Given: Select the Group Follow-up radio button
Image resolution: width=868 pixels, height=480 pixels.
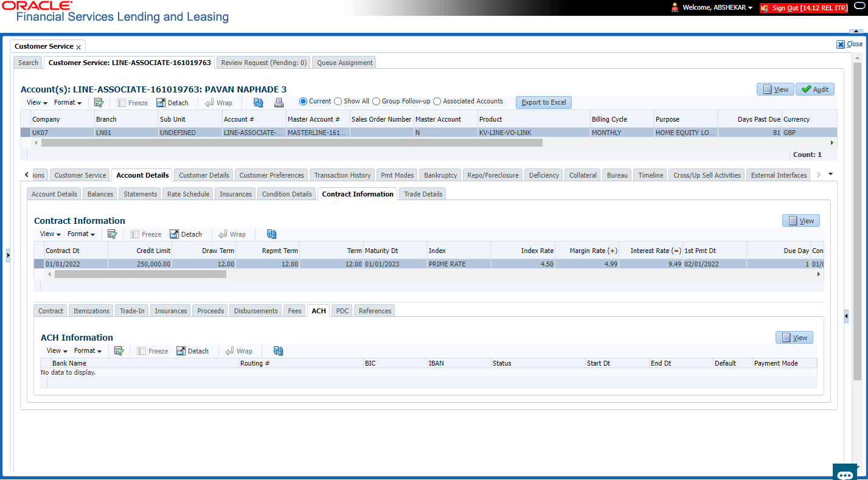Looking at the screenshot, I should click(x=377, y=102).
